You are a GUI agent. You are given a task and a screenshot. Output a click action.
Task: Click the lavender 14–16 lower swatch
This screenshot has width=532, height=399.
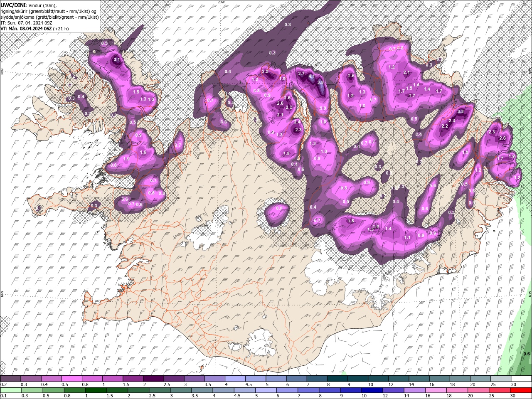click(x=414, y=390)
